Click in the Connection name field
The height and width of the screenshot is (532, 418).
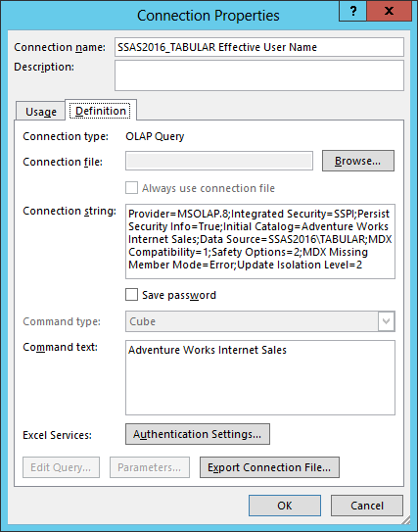click(259, 47)
